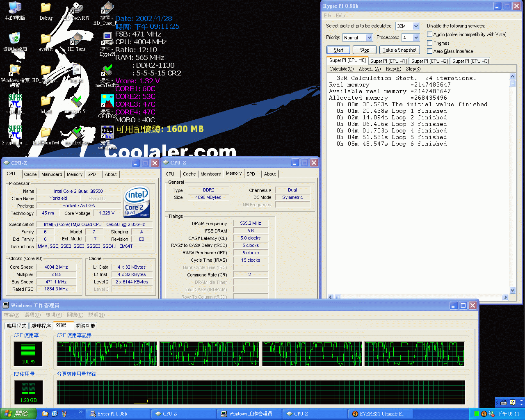Expand the 32M digits dropdown
The width and height of the screenshot is (525, 420).
click(416, 26)
